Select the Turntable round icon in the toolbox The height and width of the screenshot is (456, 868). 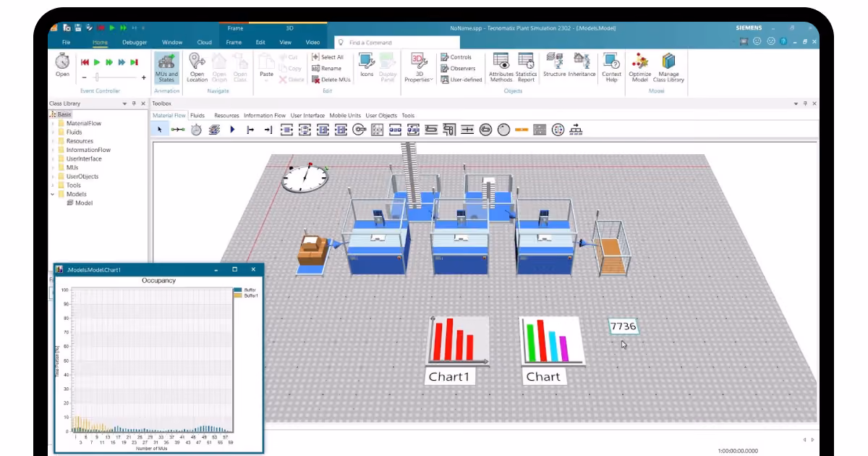[x=485, y=130]
